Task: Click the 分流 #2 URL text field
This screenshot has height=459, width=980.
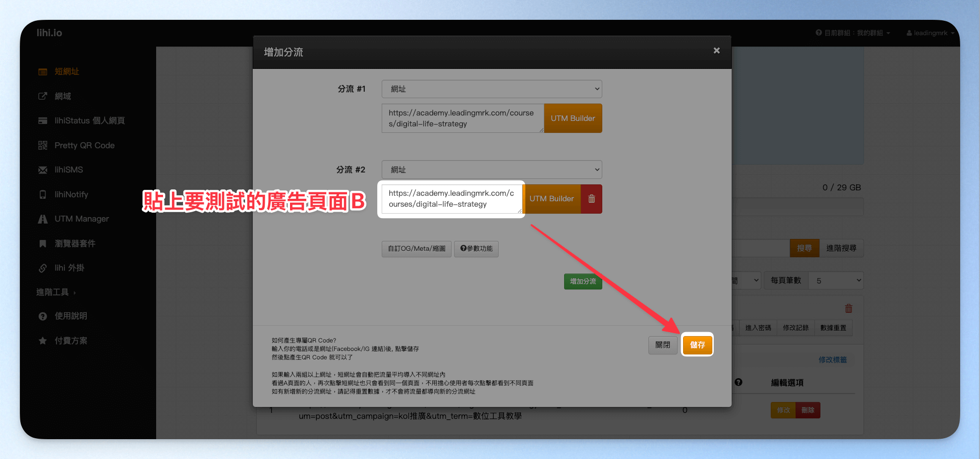Action: [x=452, y=199]
